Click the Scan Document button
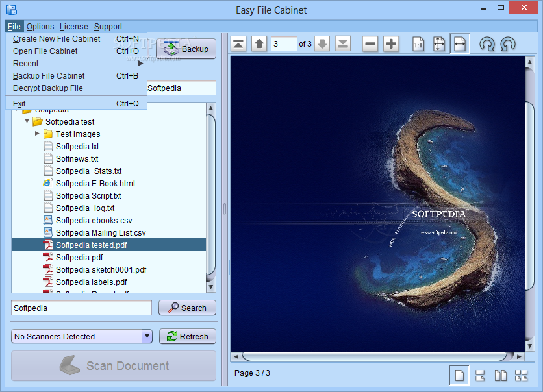The image size is (543, 392). [x=114, y=366]
